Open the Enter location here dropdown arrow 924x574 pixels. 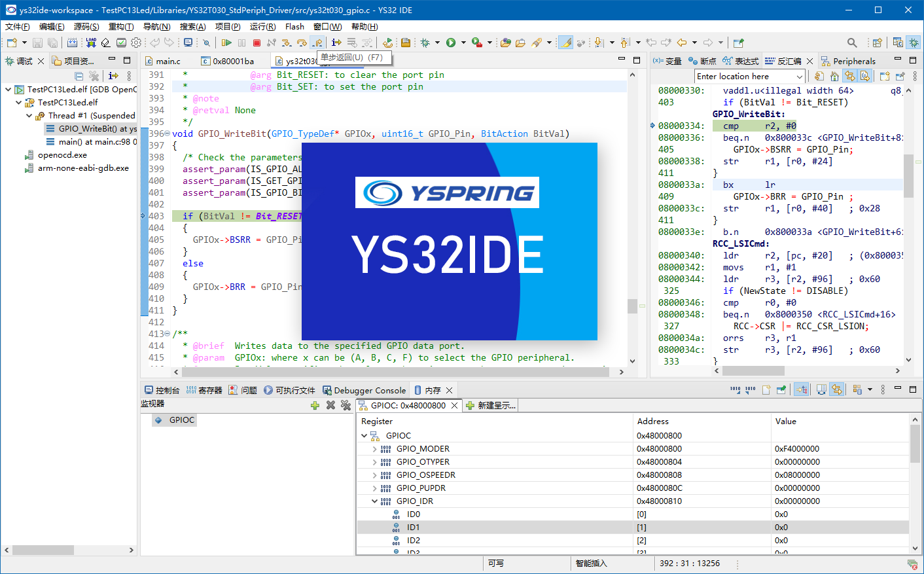coord(800,77)
